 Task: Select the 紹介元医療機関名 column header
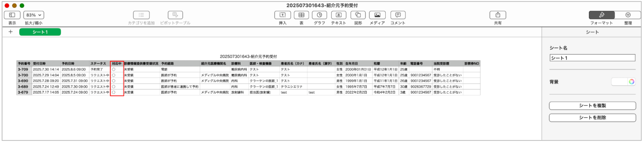point(215,64)
